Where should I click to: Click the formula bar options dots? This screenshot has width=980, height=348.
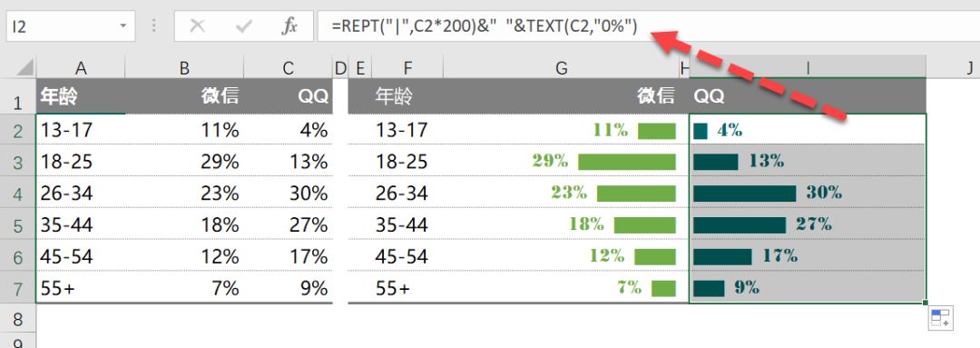pos(153,27)
